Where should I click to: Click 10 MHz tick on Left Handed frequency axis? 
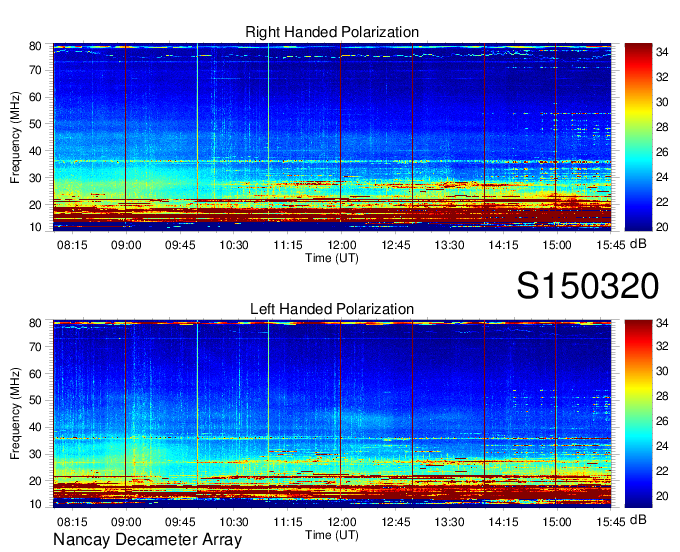click(35, 504)
